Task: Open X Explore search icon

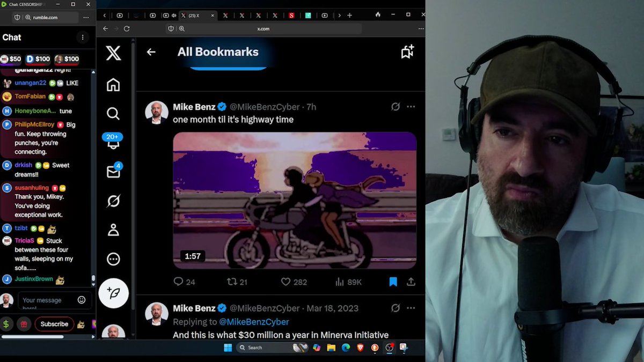Action: [113, 114]
